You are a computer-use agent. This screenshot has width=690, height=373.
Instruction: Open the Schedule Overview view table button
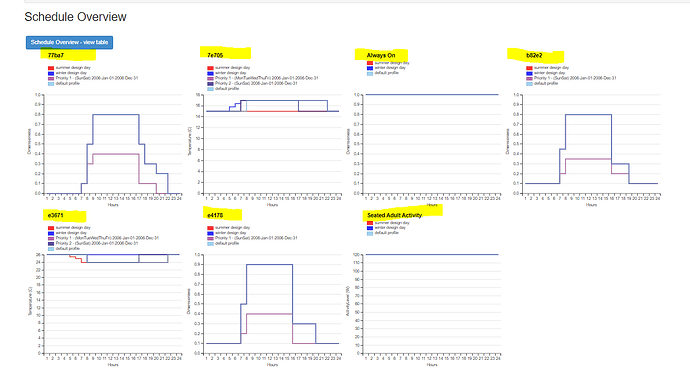69,42
